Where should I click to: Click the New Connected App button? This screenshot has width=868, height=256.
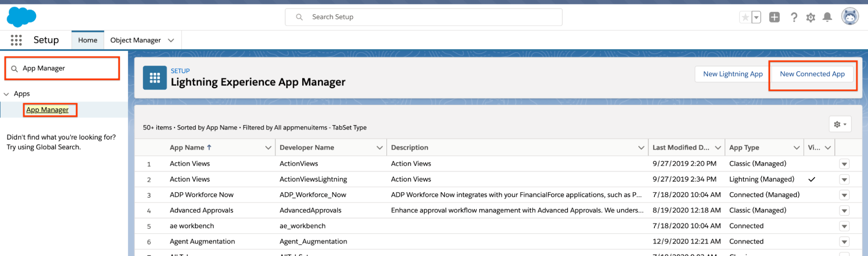click(x=812, y=74)
